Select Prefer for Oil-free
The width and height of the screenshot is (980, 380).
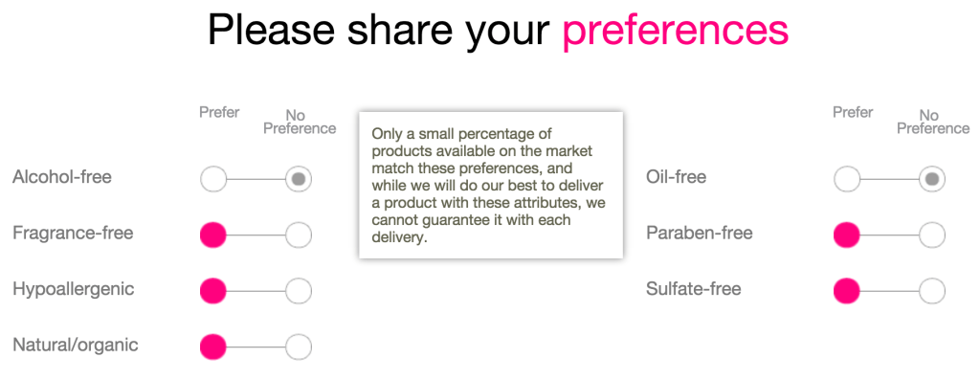(x=847, y=179)
